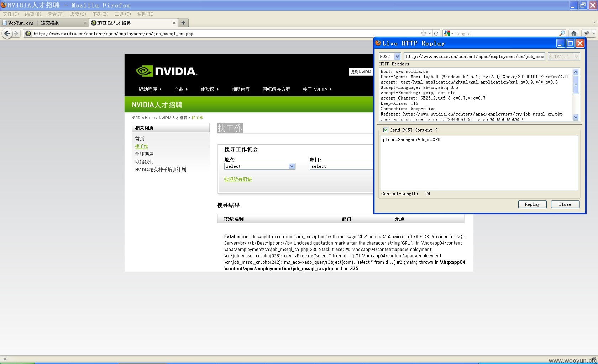Screen dimensions: 598x364
Task: Open the NVIDIA精英种子培训计划 link
Action: click(161, 170)
